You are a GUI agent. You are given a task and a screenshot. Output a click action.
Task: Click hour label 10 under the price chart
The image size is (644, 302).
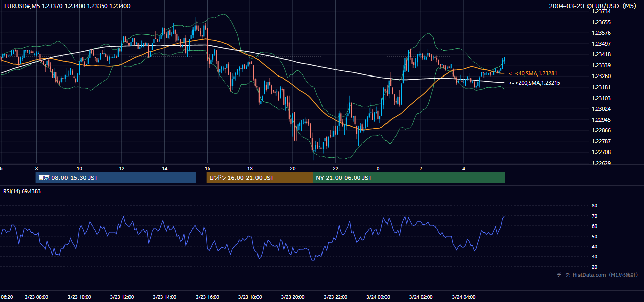pos(79,168)
